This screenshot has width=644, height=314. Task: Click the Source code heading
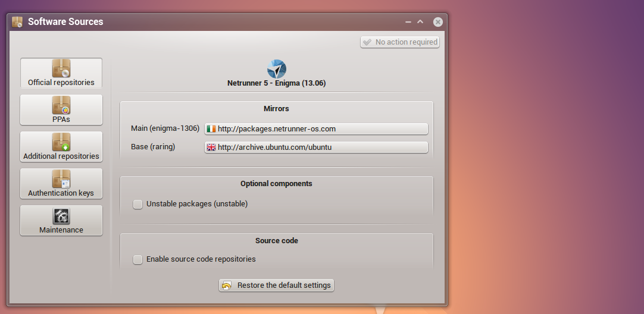coord(276,241)
